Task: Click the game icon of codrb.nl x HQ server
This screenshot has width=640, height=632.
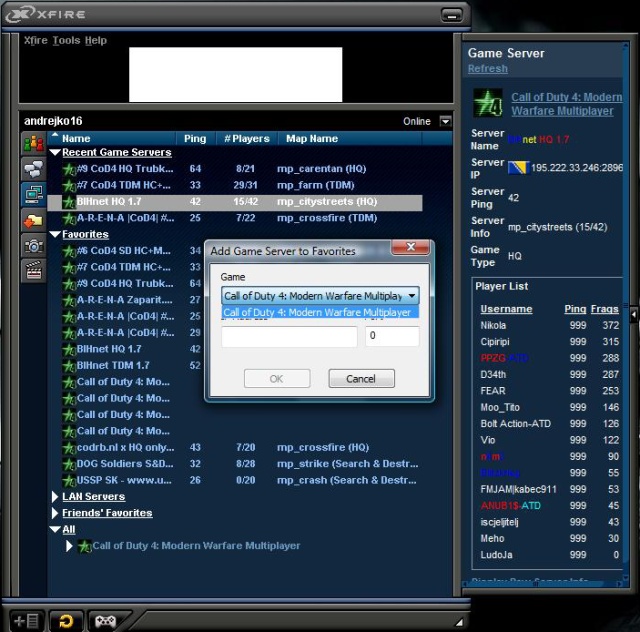Action: (69, 448)
